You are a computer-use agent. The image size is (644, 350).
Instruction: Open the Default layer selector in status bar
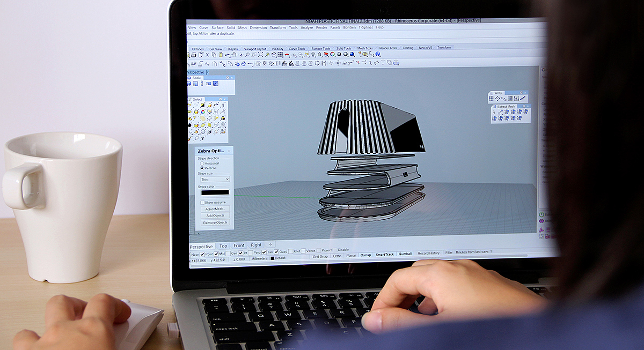point(281,258)
